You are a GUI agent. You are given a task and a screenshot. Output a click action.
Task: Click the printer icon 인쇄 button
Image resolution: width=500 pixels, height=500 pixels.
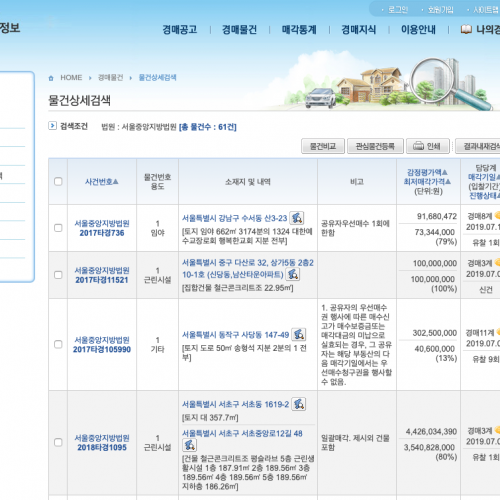coord(428,146)
